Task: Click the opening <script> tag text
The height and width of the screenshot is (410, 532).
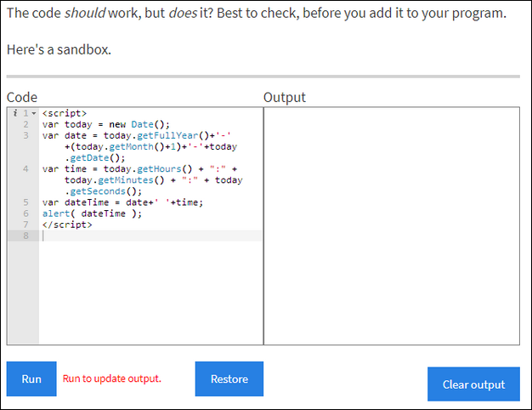Action: (65, 113)
